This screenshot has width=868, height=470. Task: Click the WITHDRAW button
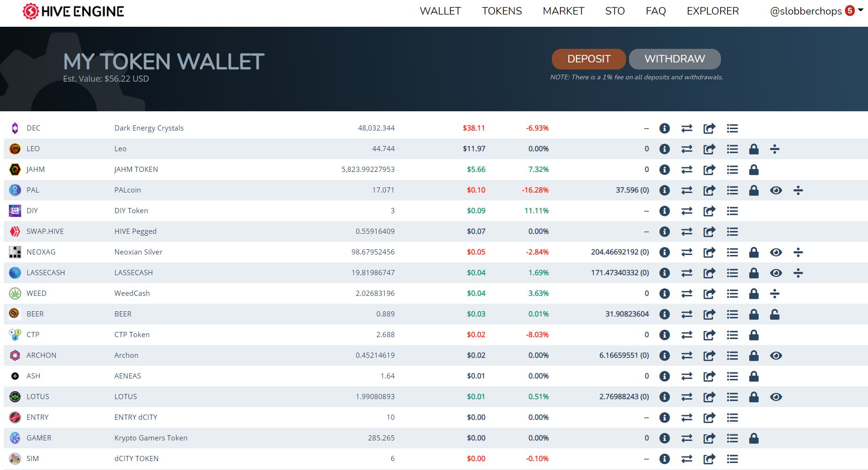pos(674,59)
